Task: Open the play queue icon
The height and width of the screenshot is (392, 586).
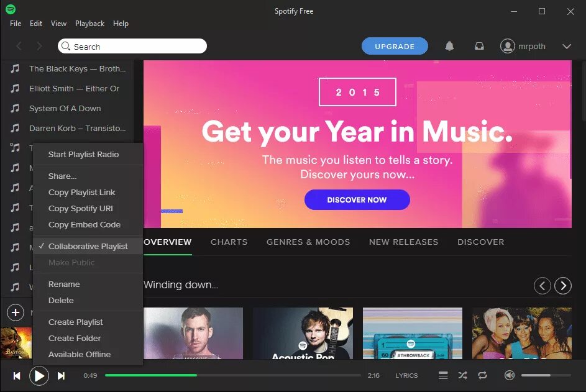Action: point(443,375)
